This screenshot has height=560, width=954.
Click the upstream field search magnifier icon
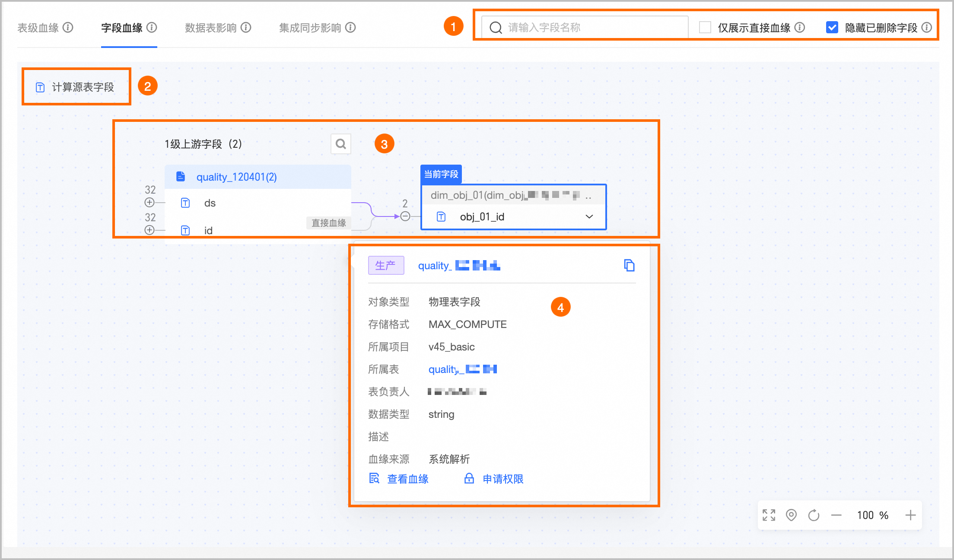click(340, 144)
